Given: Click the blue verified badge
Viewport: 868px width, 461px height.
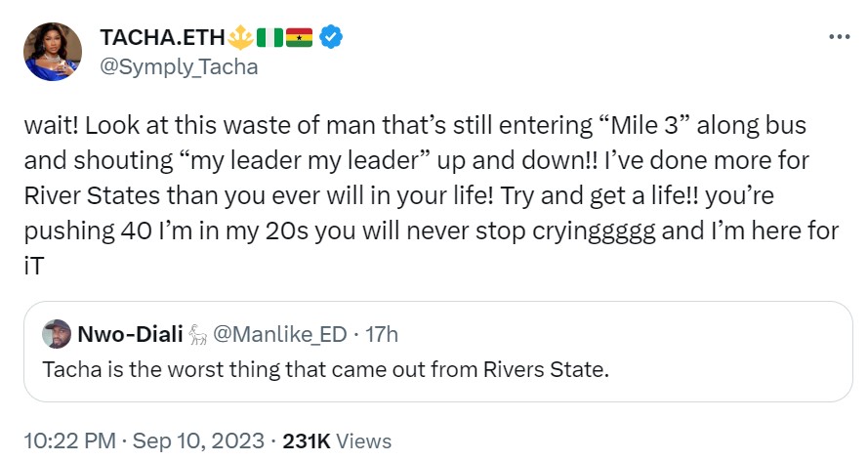Looking at the screenshot, I should (x=332, y=37).
